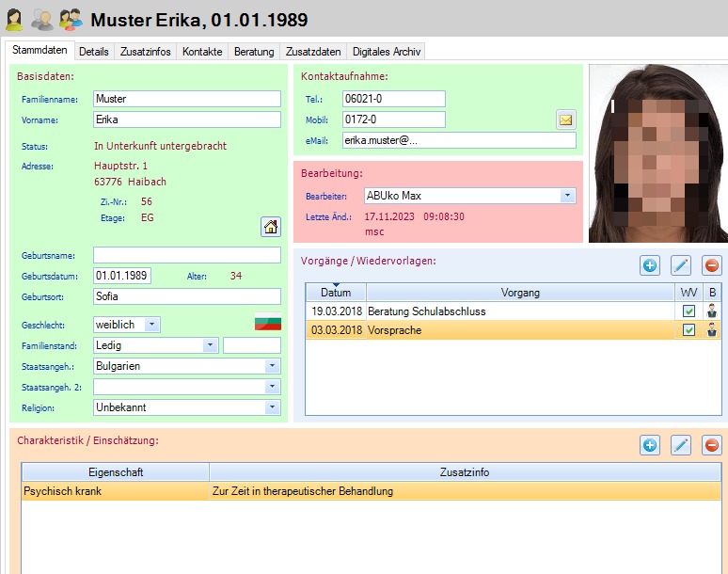728x574 pixels.
Task: Click the Familienname input field
Action: pos(186,99)
